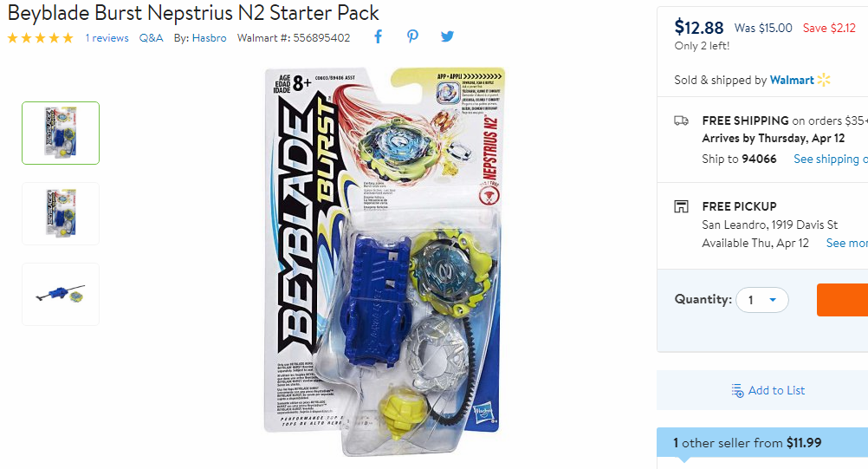Click the Walmart spark logo icon
The height and width of the screenshot is (469, 868).
tap(824, 80)
